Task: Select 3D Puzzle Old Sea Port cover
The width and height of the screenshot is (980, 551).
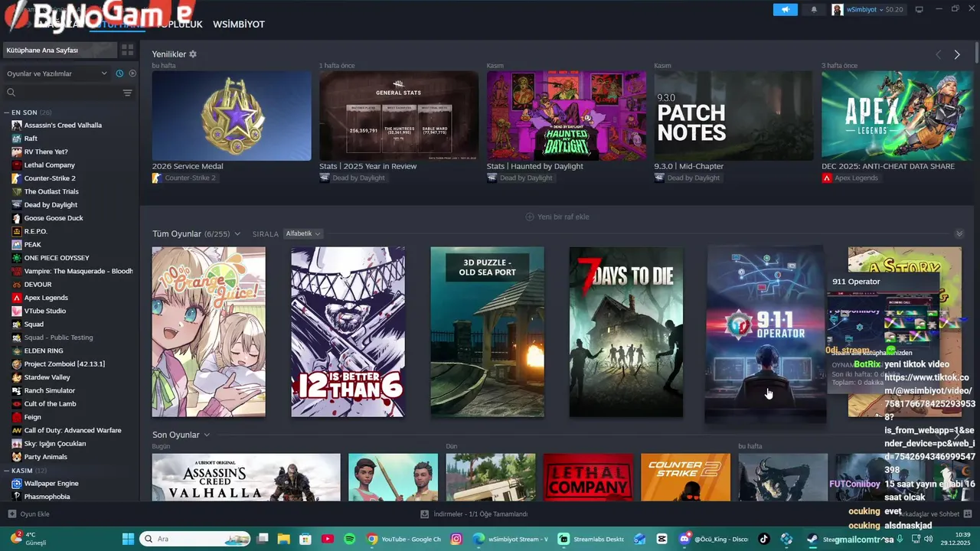Action: pos(488,331)
